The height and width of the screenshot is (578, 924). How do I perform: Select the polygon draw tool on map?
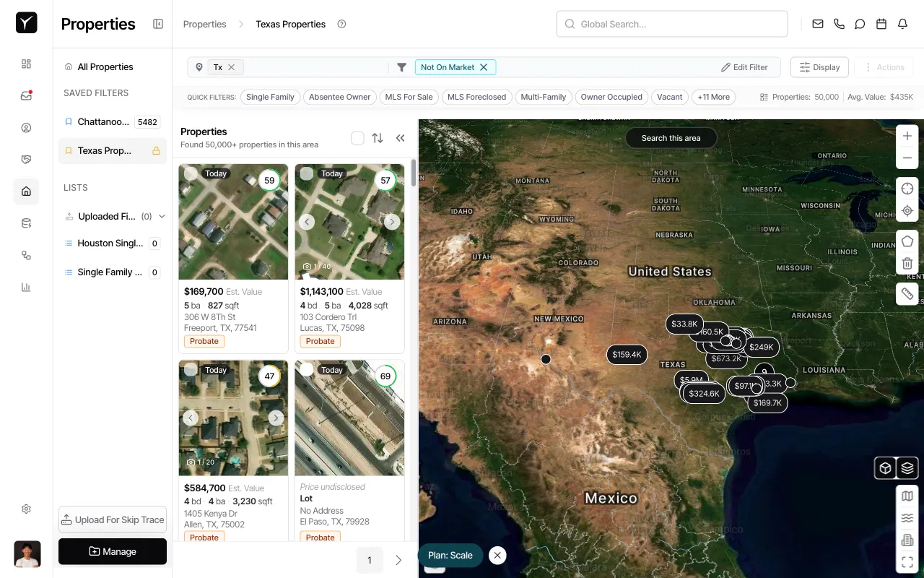coord(907,241)
